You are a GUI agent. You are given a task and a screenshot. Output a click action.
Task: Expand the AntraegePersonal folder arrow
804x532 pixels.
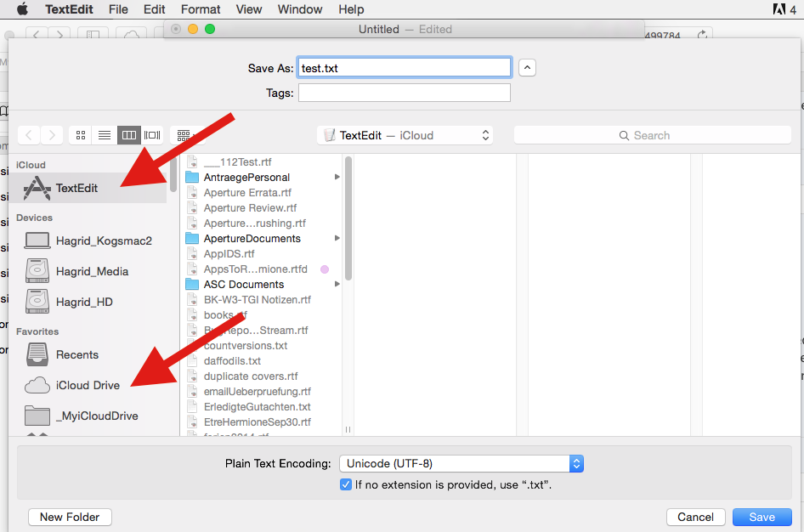coord(337,177)
